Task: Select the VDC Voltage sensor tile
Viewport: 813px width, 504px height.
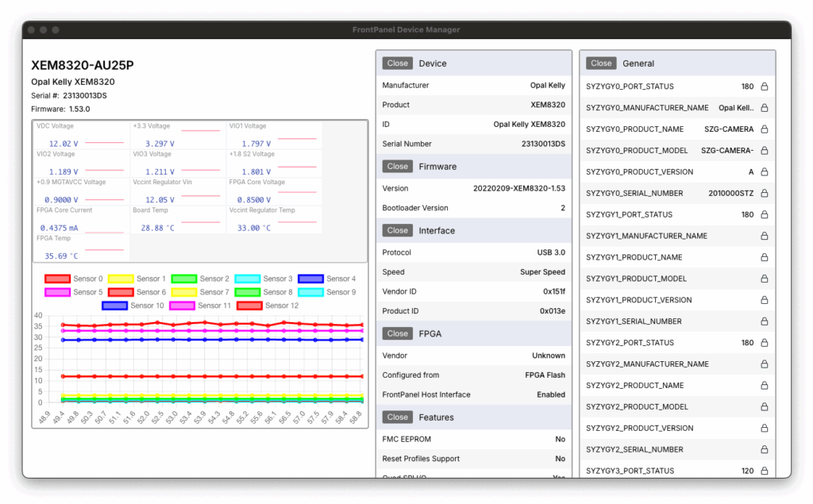Action: pos(82,137)
